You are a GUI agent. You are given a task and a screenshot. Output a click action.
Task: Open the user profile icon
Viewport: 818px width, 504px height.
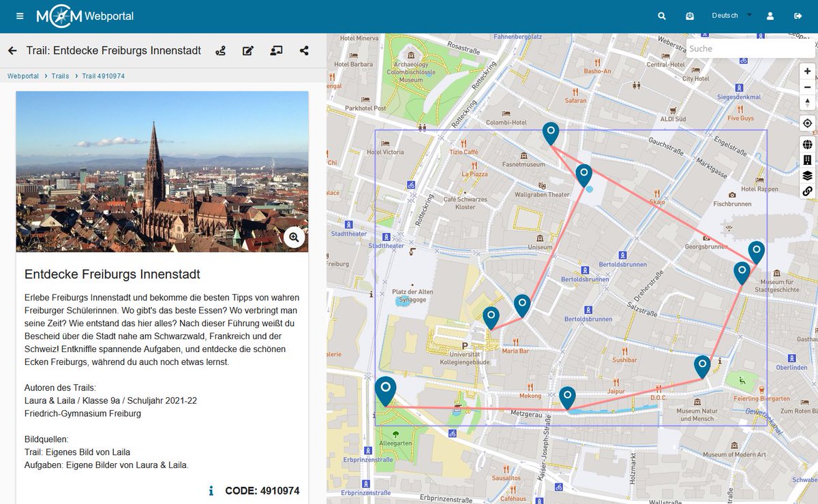pyautogui.click(x=770, y=16)
